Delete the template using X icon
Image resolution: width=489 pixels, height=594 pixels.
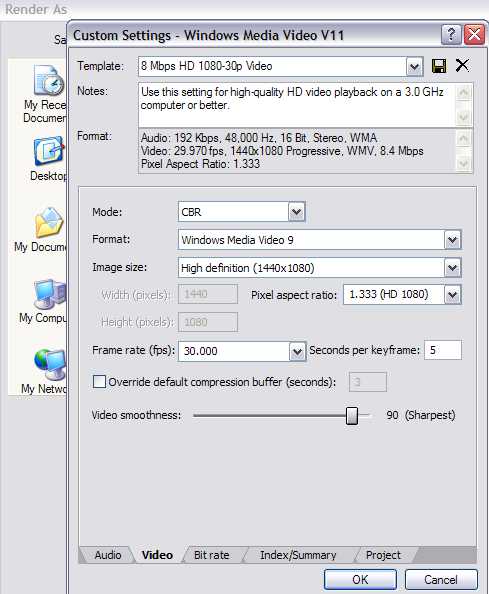pyautogui.click(x=462, y=66)
